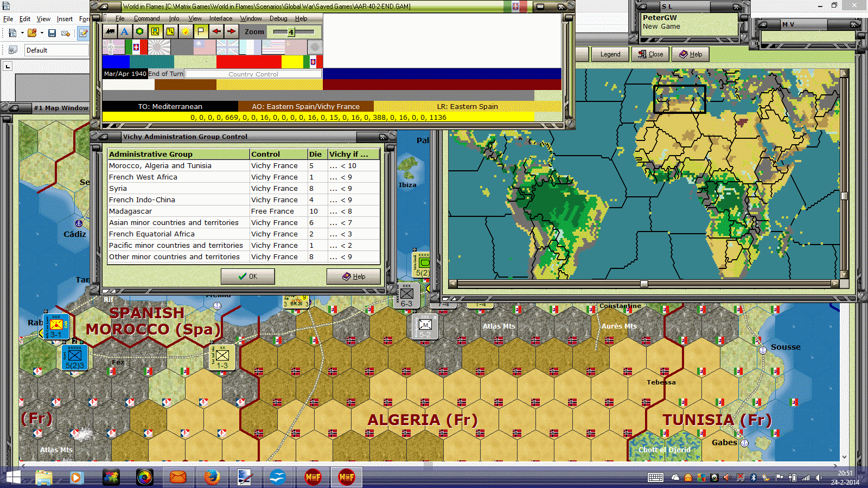868x488 pixels.
Task: Select the French Indo-China row
Action: point(244,200)
